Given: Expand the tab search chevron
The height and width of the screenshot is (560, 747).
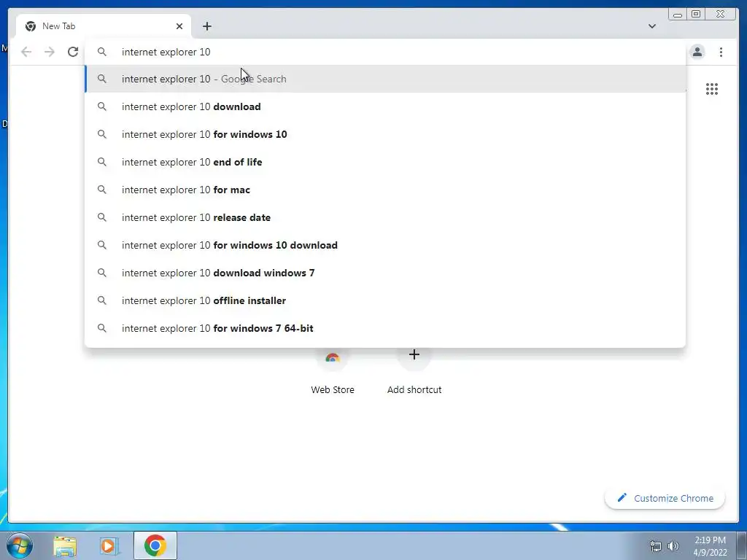Looking at the screenshot, I should coord(651,26).
